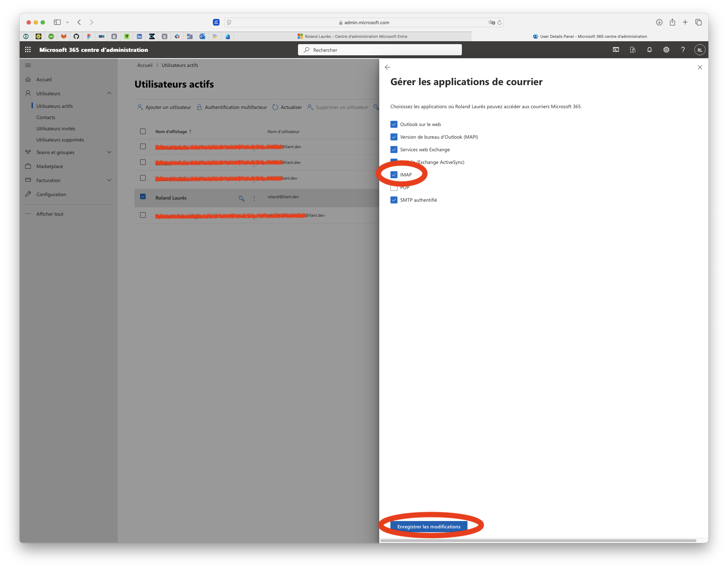Open a new Safari tab
This screenshot has width=728, height=569.
685,22
